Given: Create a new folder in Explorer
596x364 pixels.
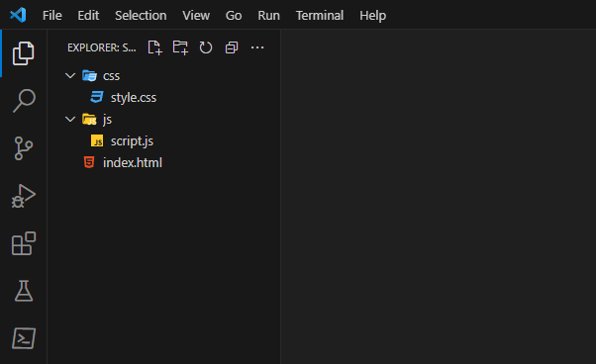Looking at the screenshot, I should [x=180, y=47].
